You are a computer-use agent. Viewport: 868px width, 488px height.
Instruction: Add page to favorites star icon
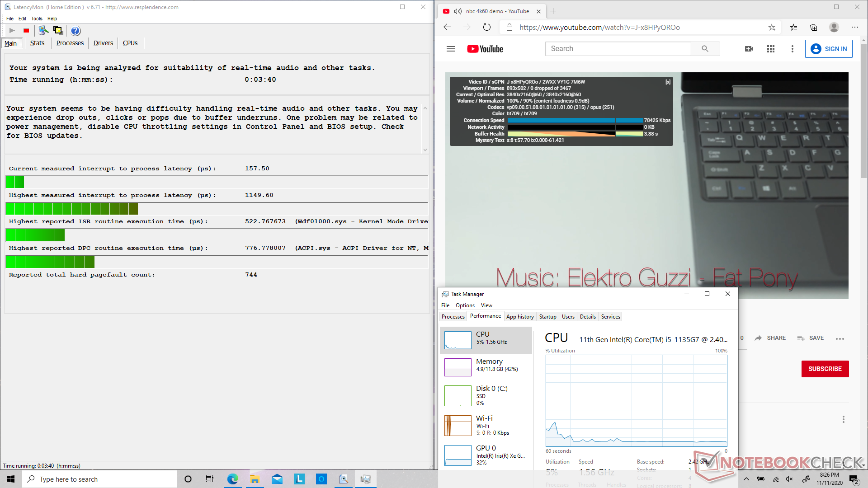(772, 28)
